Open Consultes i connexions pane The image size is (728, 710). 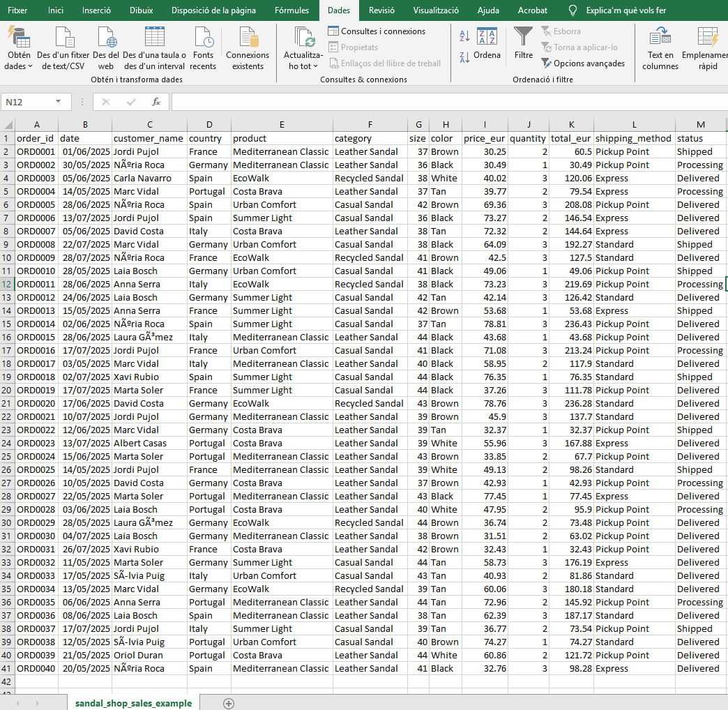click(377, 31)
